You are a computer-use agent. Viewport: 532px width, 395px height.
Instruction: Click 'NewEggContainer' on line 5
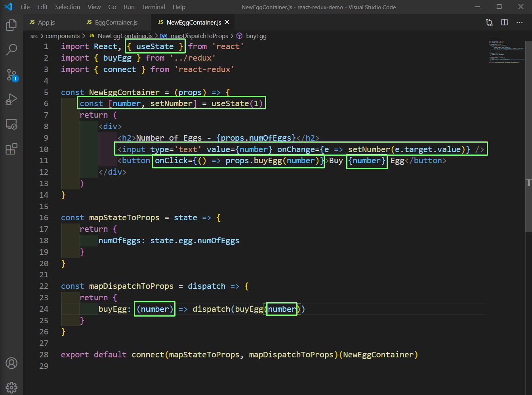124,92
